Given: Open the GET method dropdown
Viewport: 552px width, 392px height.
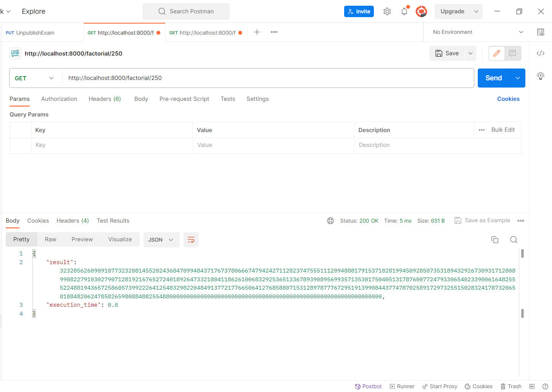Looking at the screenshot, I should 35,78.
